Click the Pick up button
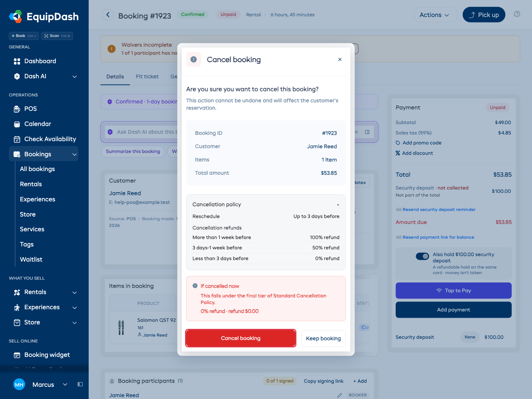 coord(484,15)
